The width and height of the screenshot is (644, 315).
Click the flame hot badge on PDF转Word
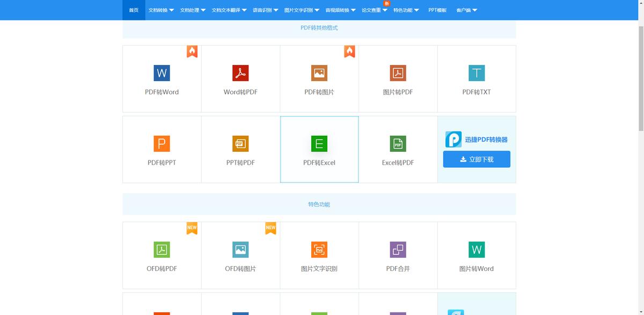tap(192, 51)
